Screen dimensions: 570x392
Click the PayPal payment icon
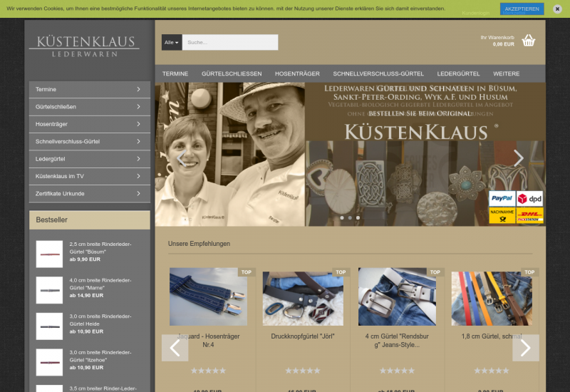501,199
